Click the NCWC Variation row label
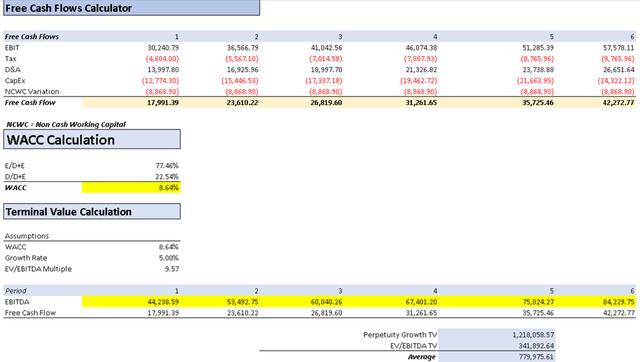Screen dimensions: 640x362 point(32,92)
